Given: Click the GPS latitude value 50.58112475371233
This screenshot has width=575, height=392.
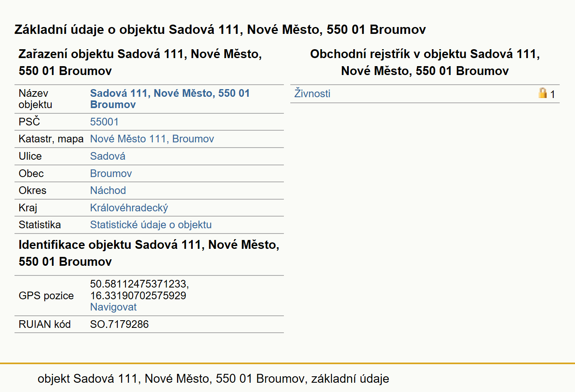Looking at the screenshot, I should click(x=140, y=284).
